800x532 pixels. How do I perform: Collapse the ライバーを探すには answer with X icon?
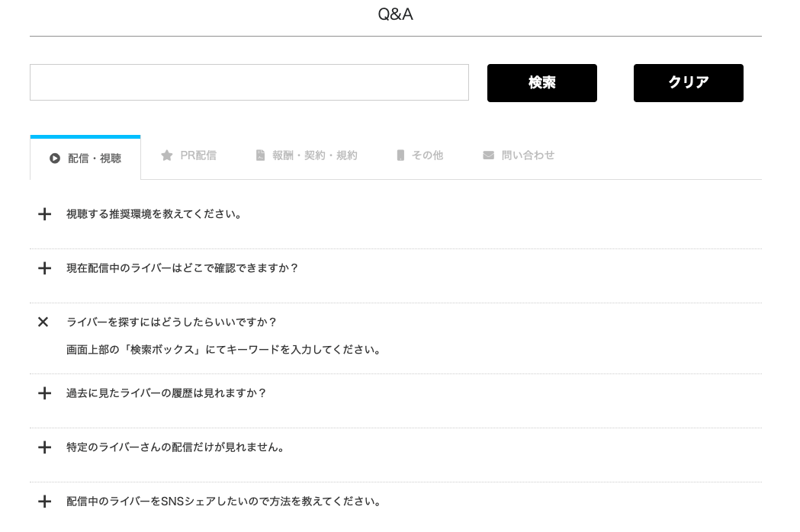point(43,322)
